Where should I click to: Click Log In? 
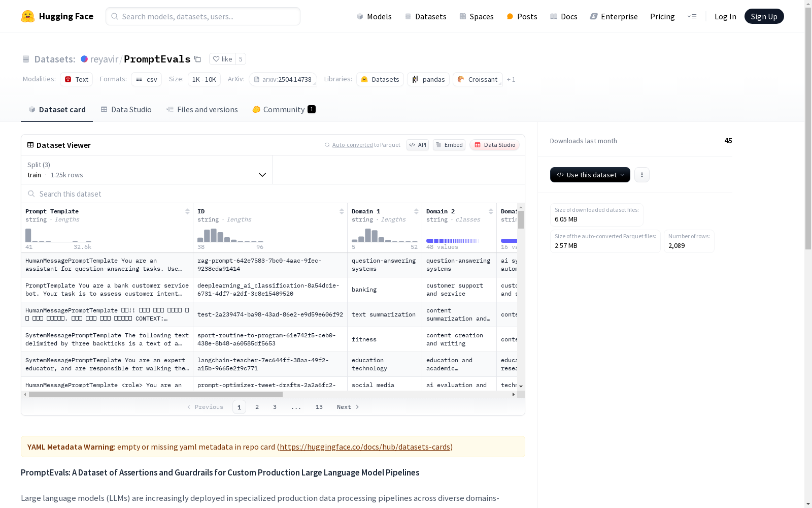(725, 16)
